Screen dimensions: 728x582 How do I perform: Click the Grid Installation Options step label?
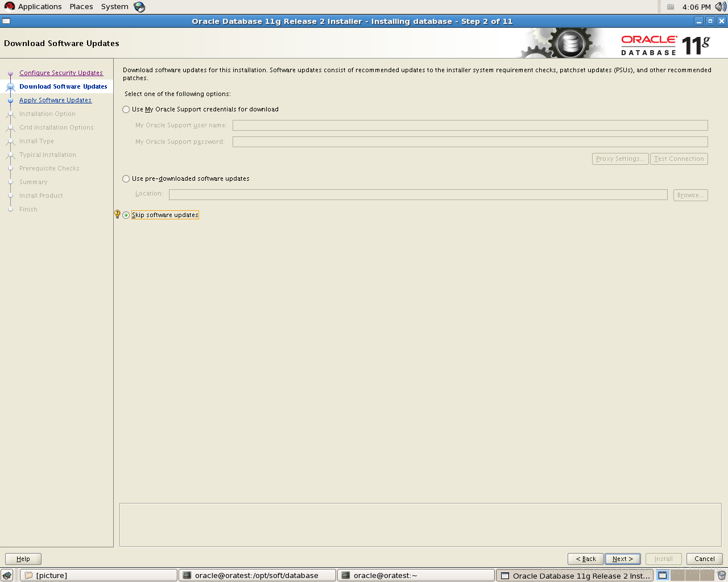tap(56, 127)
